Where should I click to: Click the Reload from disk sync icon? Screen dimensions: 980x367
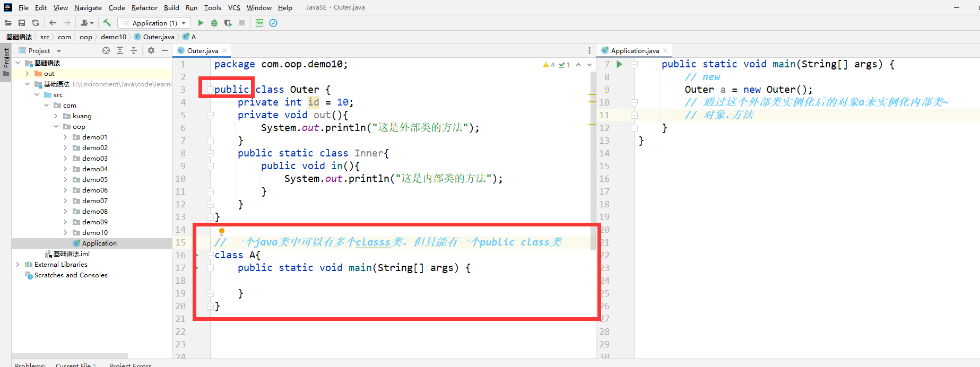click(x=36, y=23)
